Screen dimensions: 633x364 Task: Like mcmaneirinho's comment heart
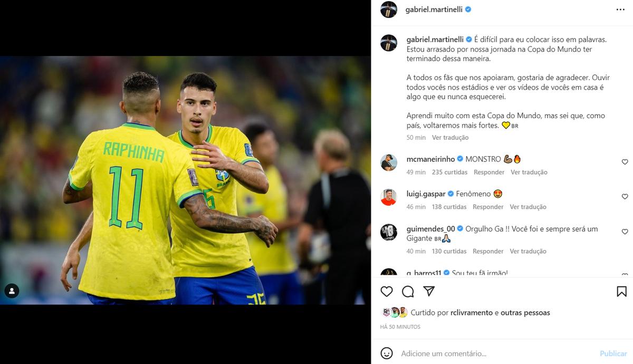click(625, 162)
